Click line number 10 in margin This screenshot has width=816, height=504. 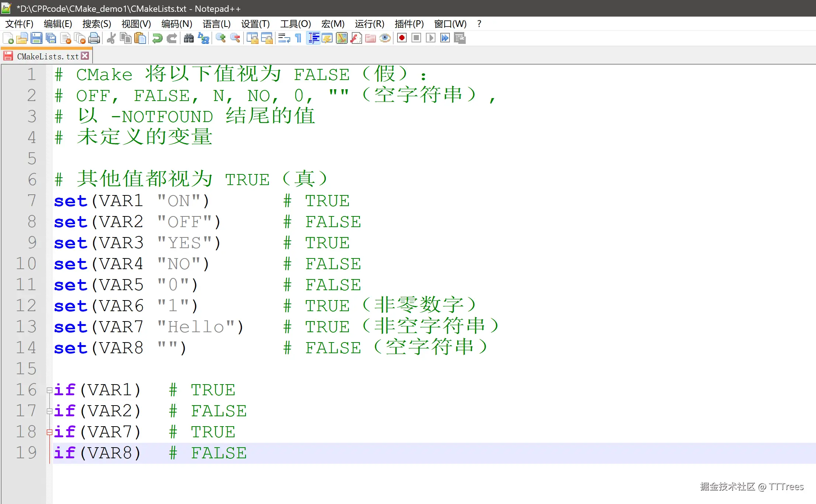click(26, 264)
